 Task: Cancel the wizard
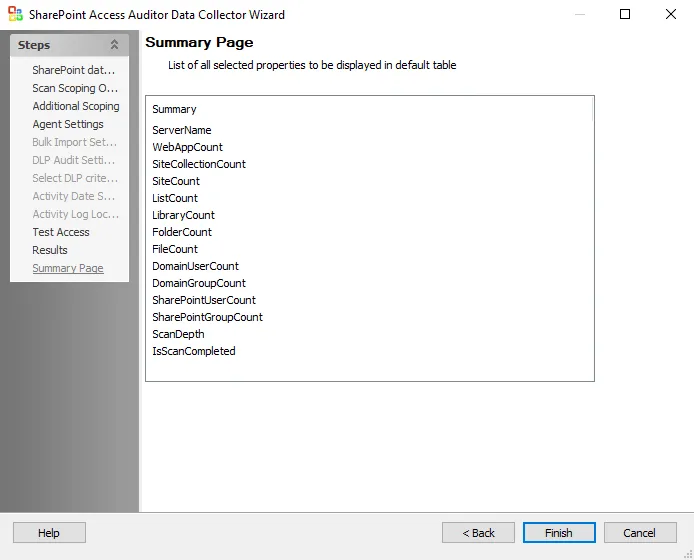[640, 533]
